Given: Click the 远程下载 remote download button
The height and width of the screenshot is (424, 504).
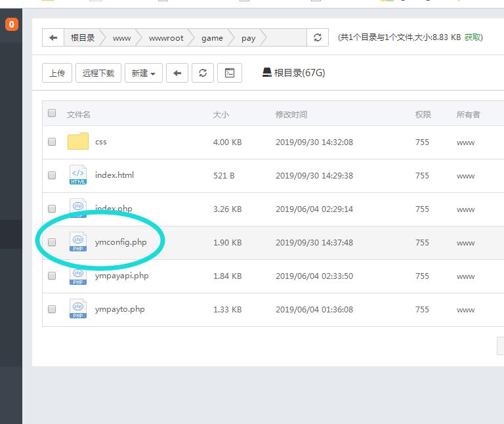Looking at the screenshot, I should pos(98,73).
